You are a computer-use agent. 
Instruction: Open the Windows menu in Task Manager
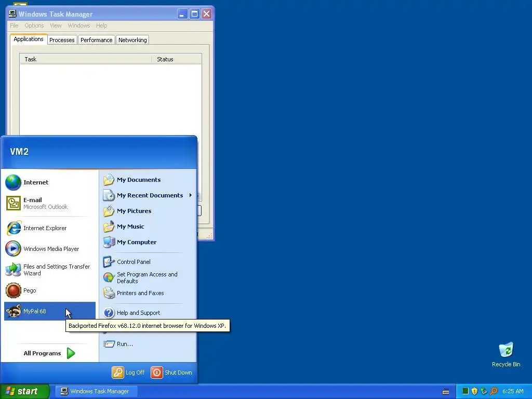79,25
